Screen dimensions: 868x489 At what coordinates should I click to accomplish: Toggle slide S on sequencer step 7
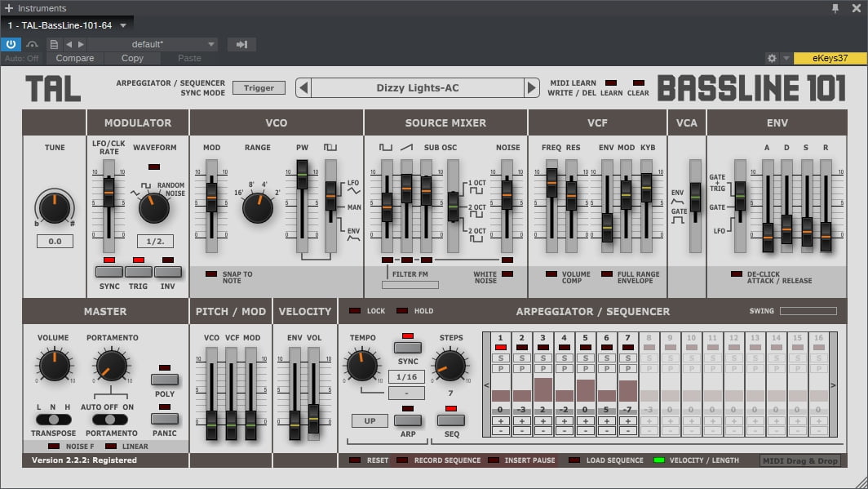(628, 358)
